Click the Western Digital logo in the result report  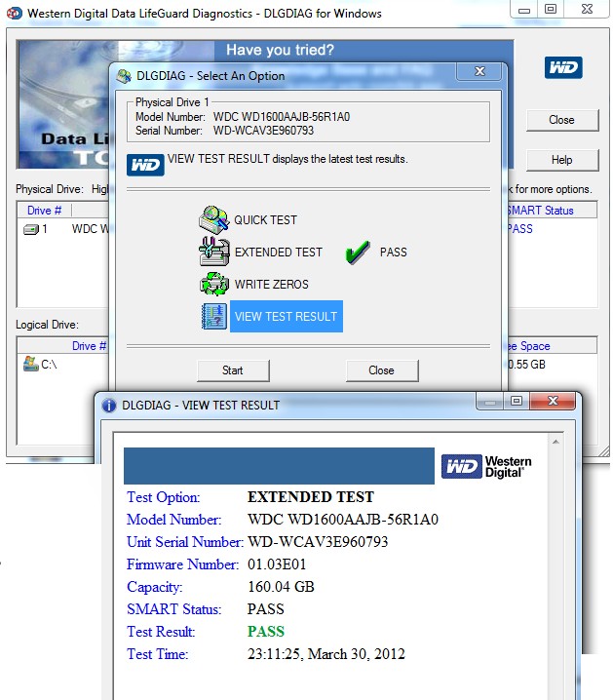486,467
